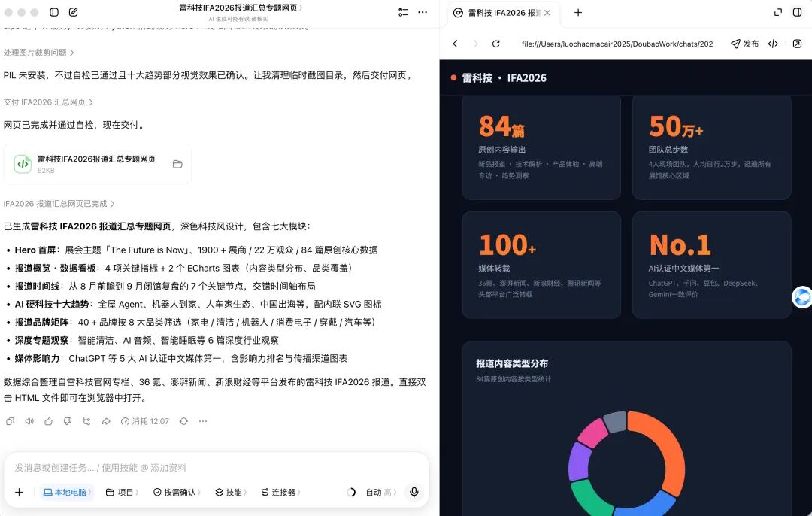Expand the 处理图片裁剪问题 step

(39, 53)
